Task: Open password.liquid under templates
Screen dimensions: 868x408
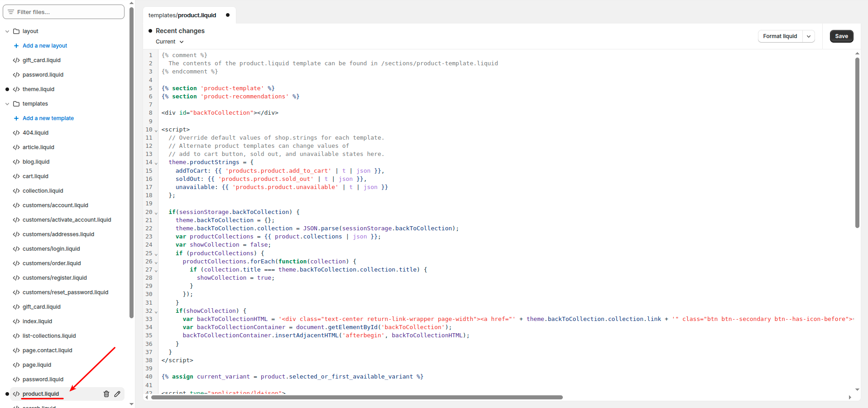Action: [43, 379]
